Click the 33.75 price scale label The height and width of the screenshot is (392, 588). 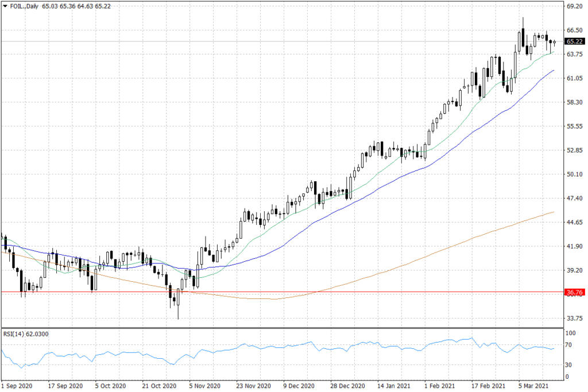coord(574,318)
